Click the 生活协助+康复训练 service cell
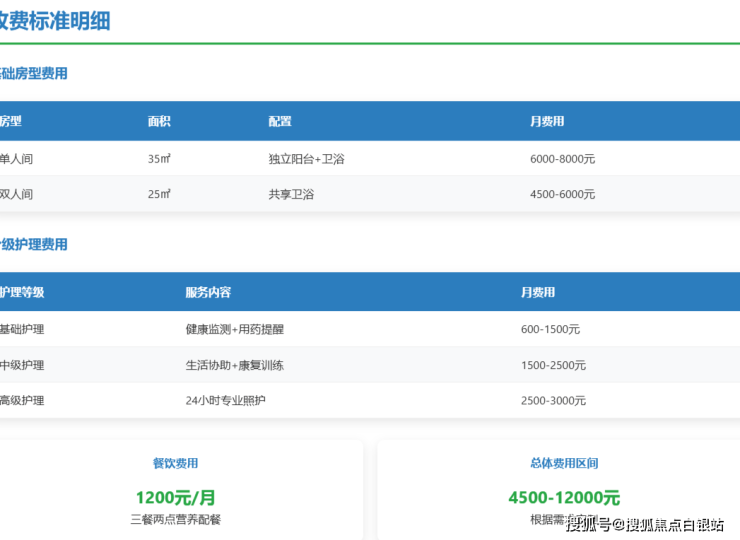The image size is (740, 540). 235,365
